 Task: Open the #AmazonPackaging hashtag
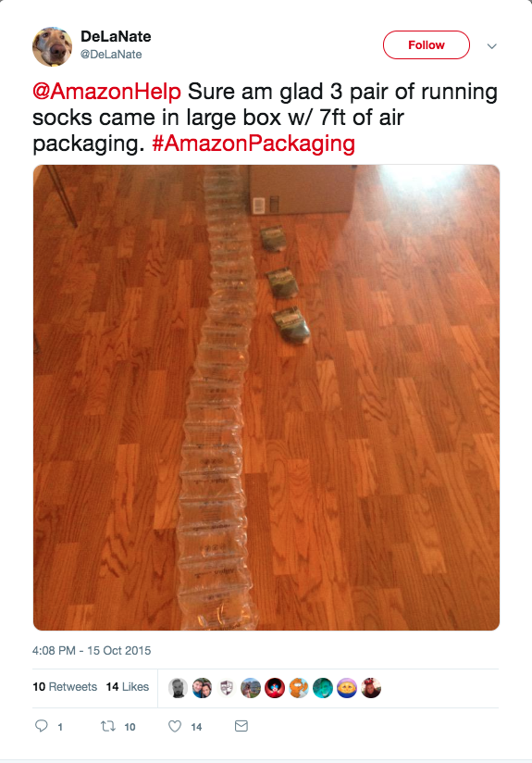[x=254, y=144]
